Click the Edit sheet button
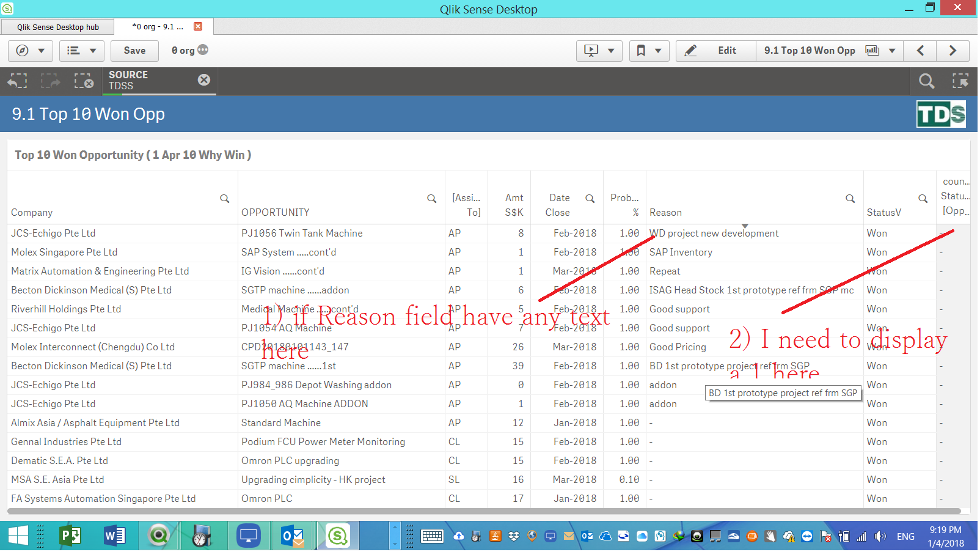Image resolution: width=980 pixels, height=560 pixels. coord(716,51)
